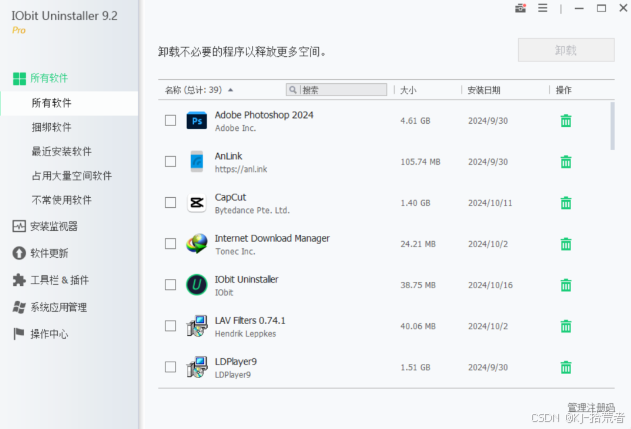Image resolution: width=631 pixels, height=429 pixels.
Task: Click the LDPlayer9 installer icon
Action: click(197, 367)
